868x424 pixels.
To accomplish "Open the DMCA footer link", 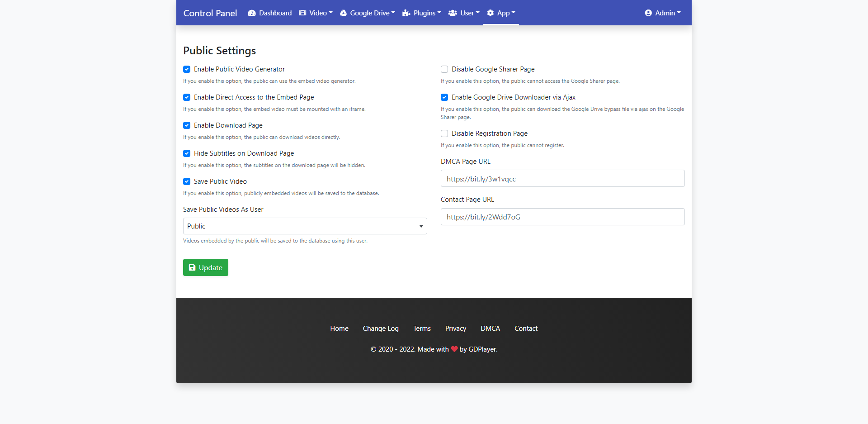I will tap(490, 329).
